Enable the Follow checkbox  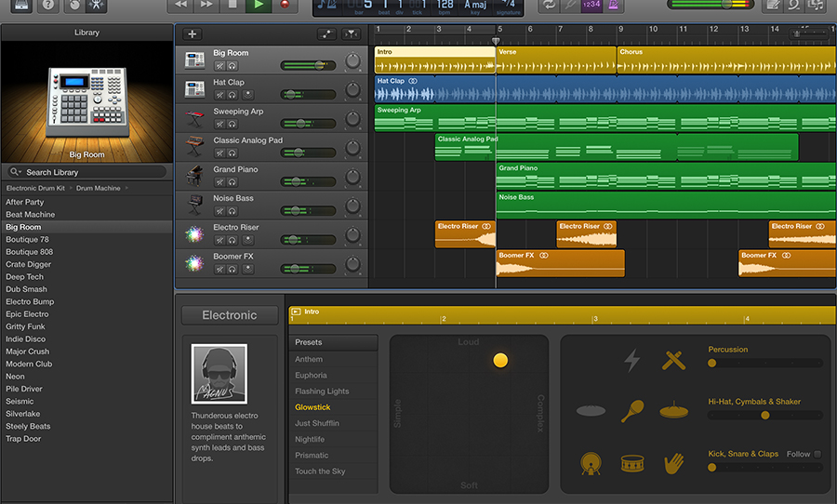tap(817, 455)
